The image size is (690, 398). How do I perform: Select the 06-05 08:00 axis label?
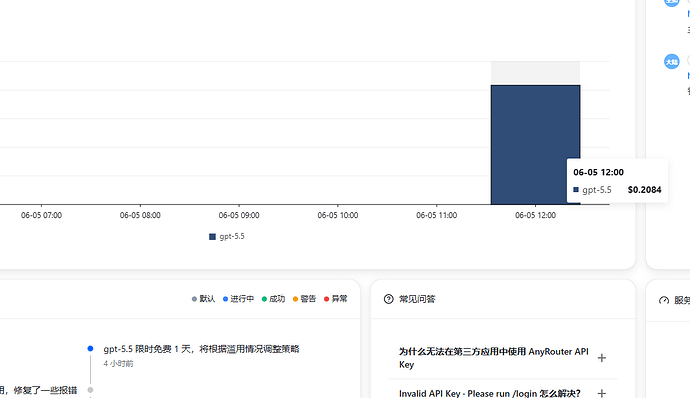pos(140,215)
